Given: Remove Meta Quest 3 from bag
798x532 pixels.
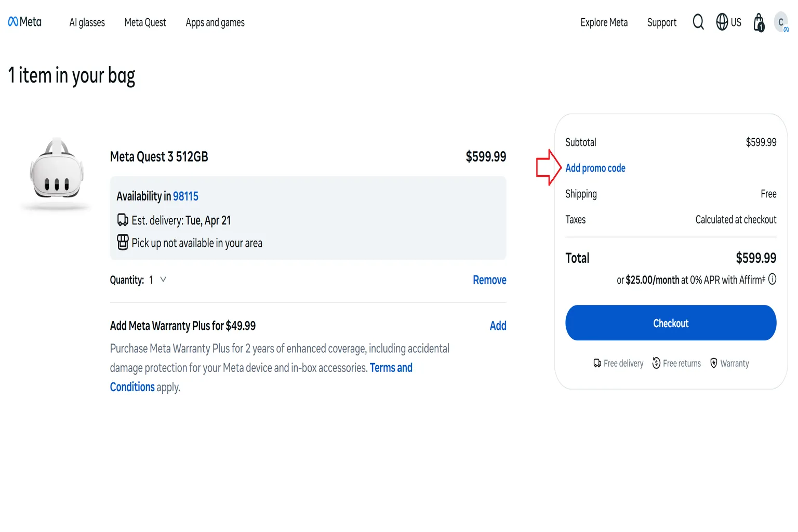Looking at the screenshot, I should pyautogui.click(x=489, y=280).
